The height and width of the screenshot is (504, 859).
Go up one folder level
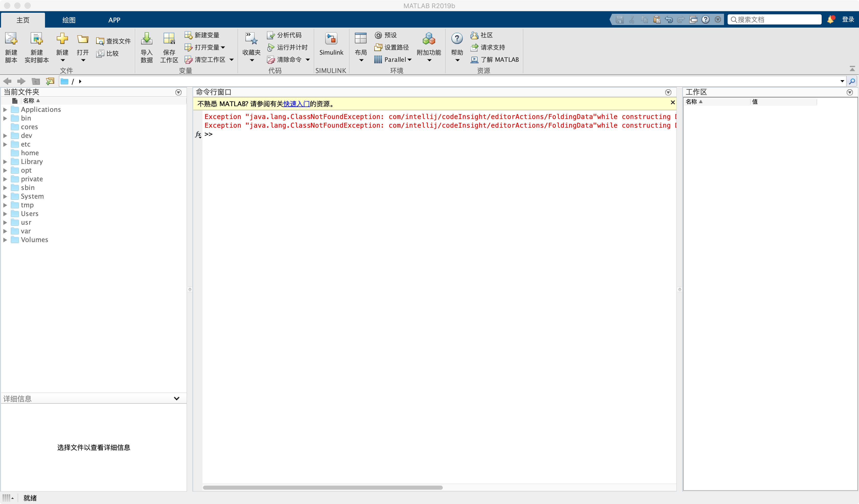click(x=36, y=81)
